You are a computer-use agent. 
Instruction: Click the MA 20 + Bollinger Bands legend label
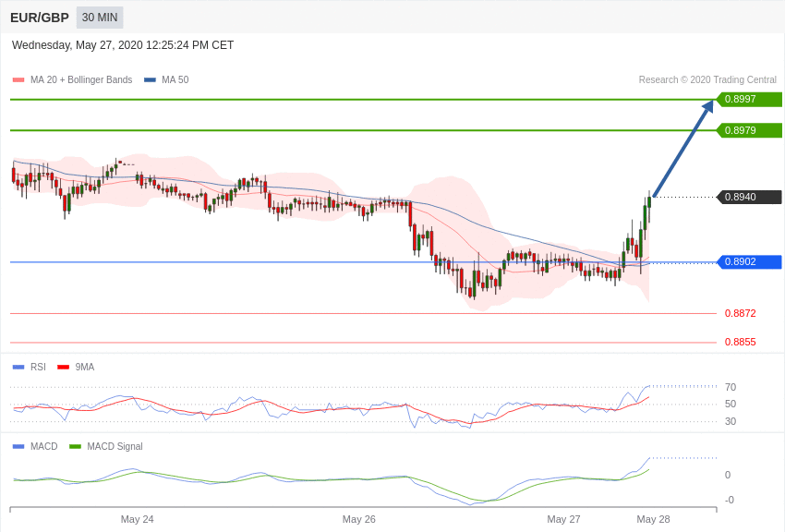81,80
